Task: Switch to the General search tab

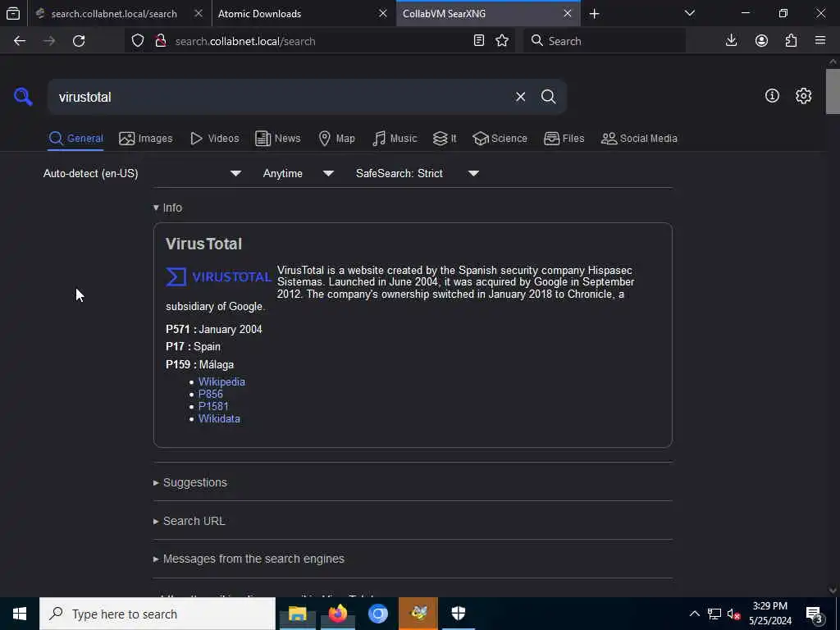Action: [x=75, y=138]
